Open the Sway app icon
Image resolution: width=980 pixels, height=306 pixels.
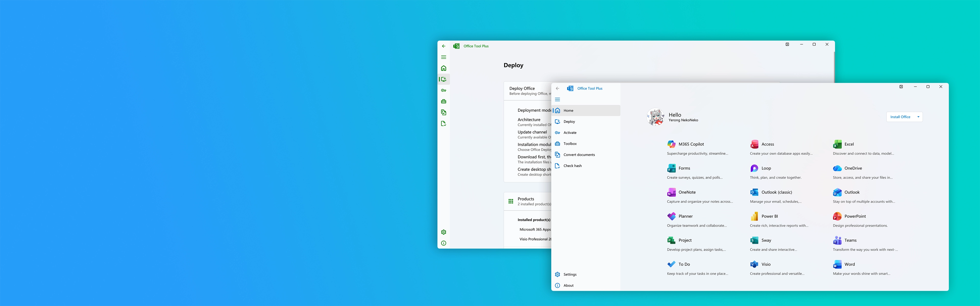[x=754, y=240]
